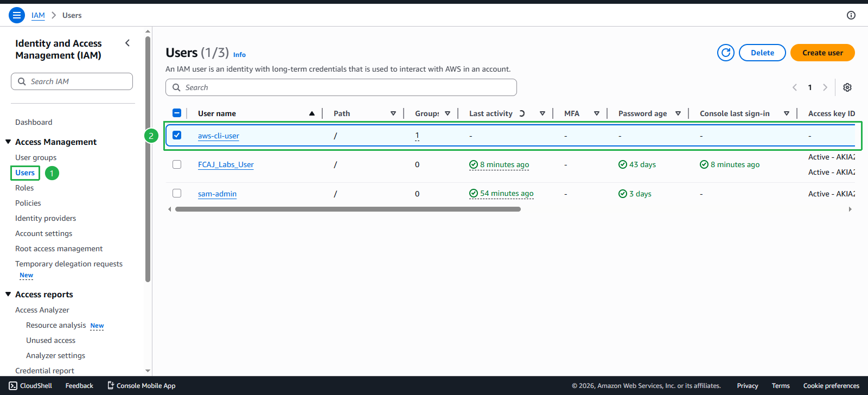This screenshot has width=868, height=395.
Task: Open Cookie preferences in footer
Action: pos(831,386)
